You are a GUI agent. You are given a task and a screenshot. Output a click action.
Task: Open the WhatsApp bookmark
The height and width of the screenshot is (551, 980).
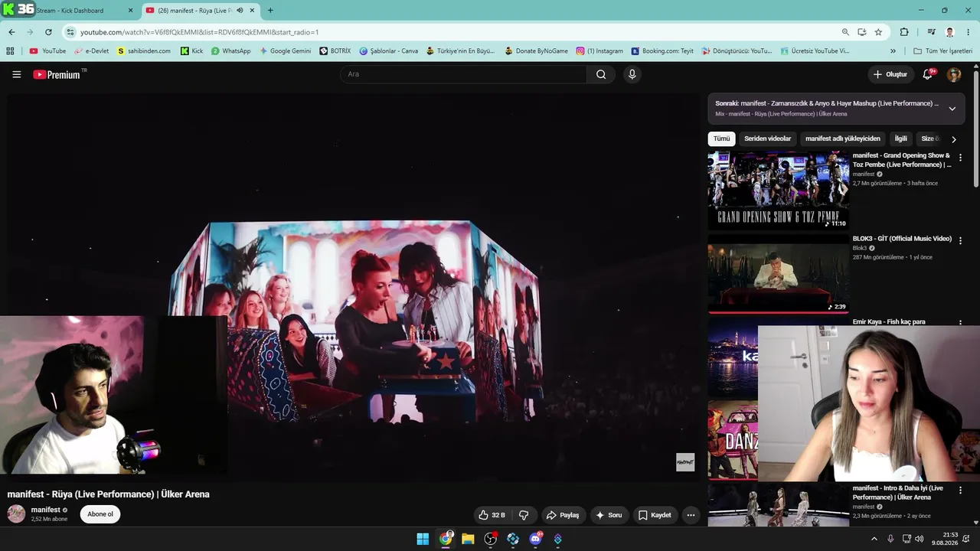[231, 51]
